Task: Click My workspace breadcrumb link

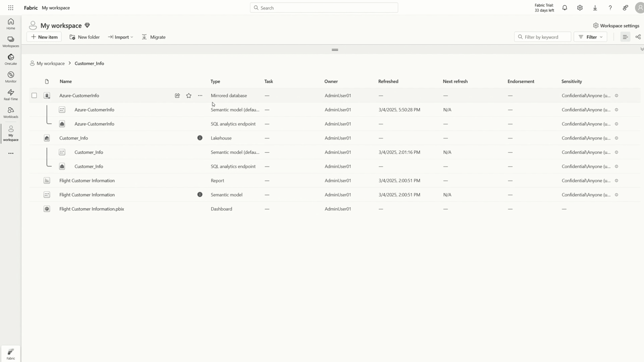Action: pos(50,63)
